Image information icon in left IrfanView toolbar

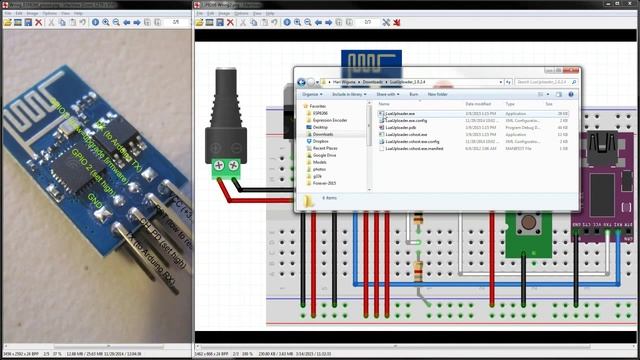(x=95, y=22)
